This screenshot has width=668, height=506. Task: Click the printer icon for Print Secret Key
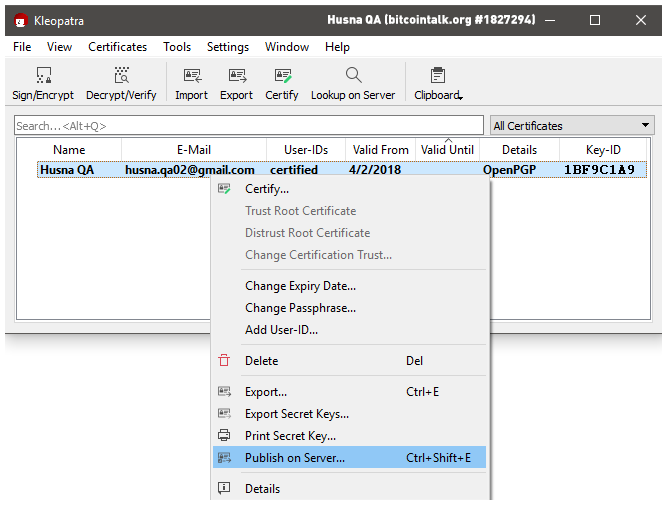224,435
